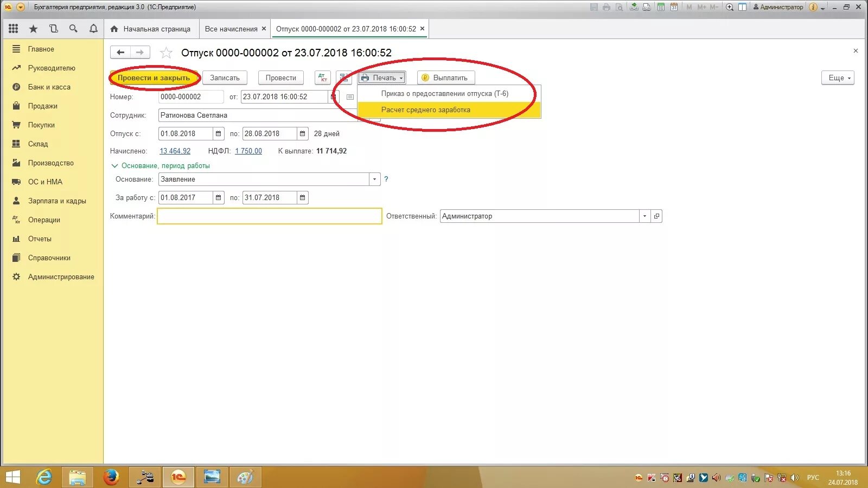Image resolution: width=868 pixels, height=488 pixels.
Task: Open the Печать dropdown button
Action: pyautogui.click(x=382, y=78)
